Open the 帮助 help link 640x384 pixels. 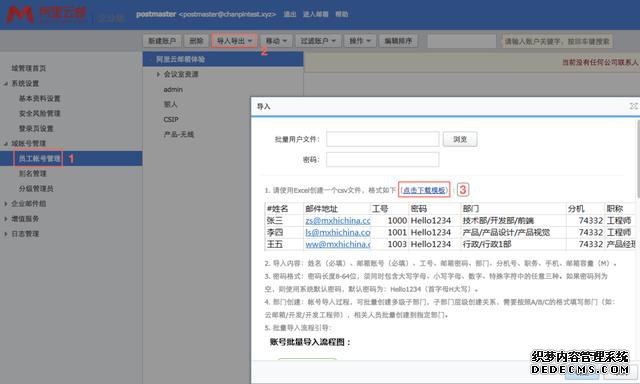pos(341,14)
